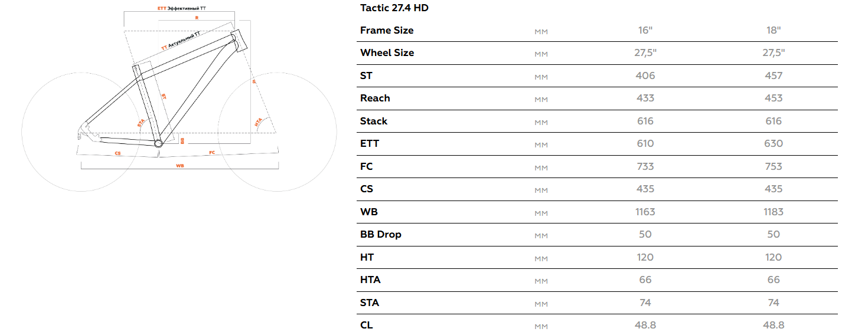Click the orange WB label under the frame diagram
This screenshot has width=868, height=332.
180,166
